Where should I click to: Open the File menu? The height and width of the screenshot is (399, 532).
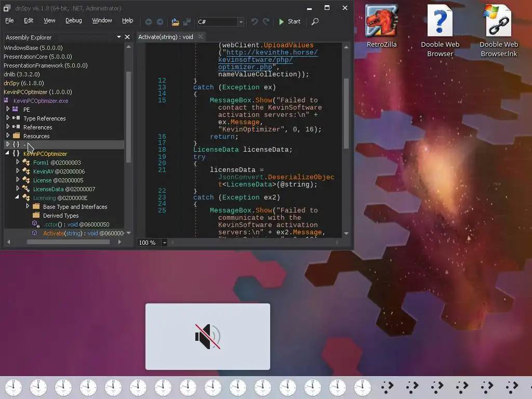9,20
